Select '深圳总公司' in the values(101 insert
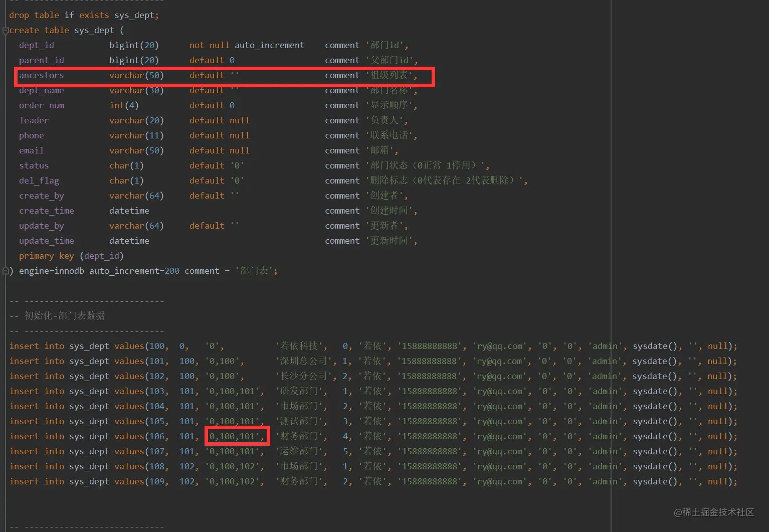The width and height of the screenshot is (769, 532). [304, 361]
